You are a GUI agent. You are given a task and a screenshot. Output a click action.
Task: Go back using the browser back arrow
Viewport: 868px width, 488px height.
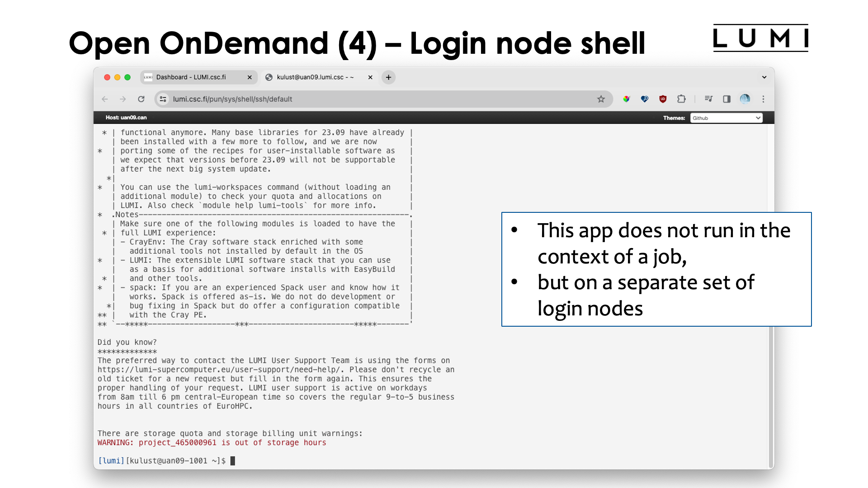105,99
